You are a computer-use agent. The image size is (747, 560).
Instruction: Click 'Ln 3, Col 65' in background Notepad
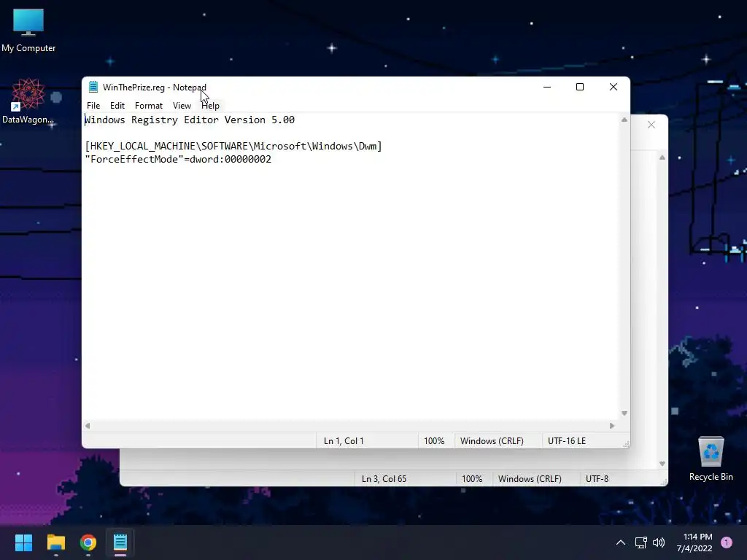tap(384, 479)
